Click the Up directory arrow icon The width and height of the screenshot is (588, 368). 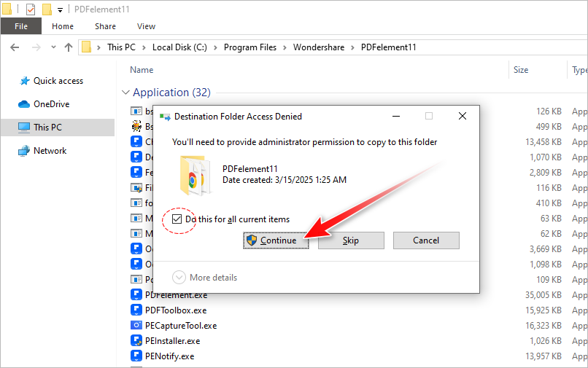point(69,47)
